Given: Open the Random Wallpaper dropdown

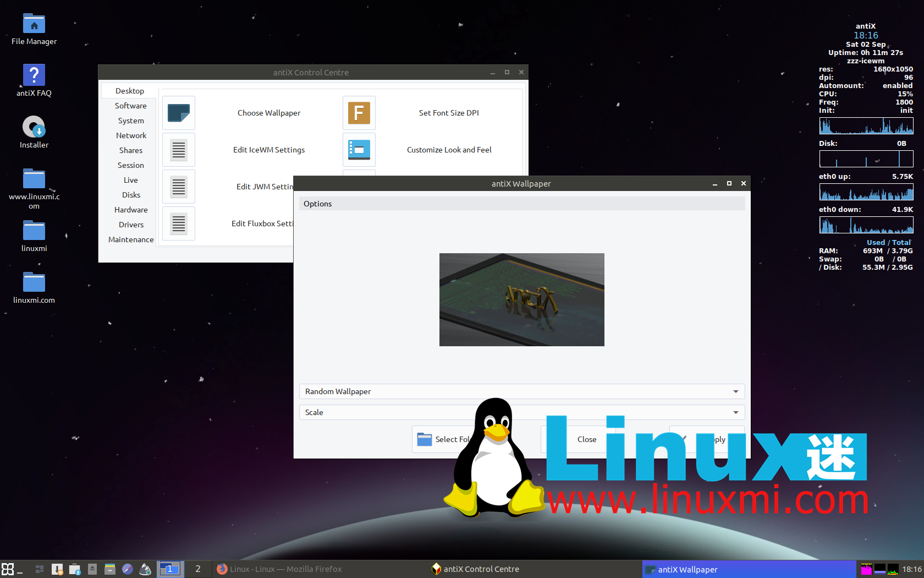Looking at the screenshot, I should click(x=522, y=391).
